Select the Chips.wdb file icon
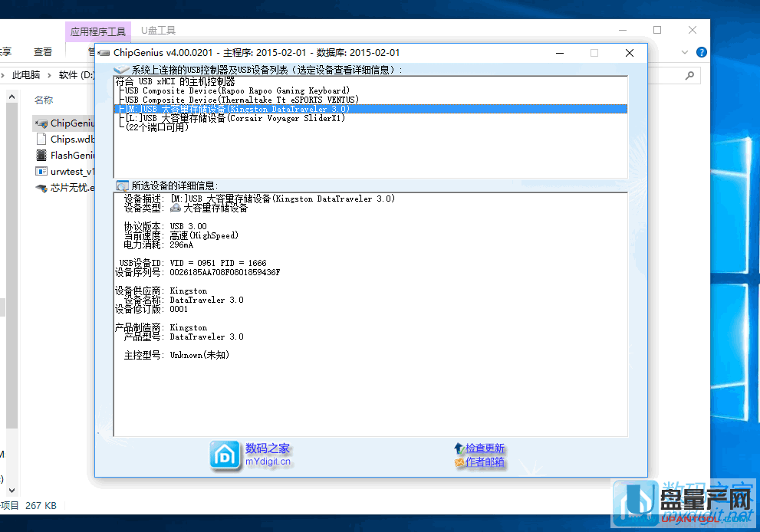Viewport: 760px width, 532px height. pos(41,140)
